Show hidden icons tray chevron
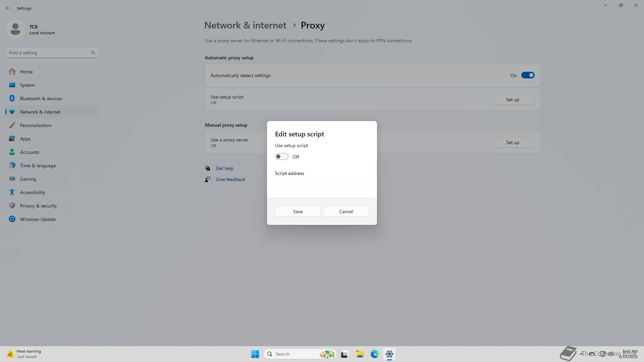 [581, 354]
